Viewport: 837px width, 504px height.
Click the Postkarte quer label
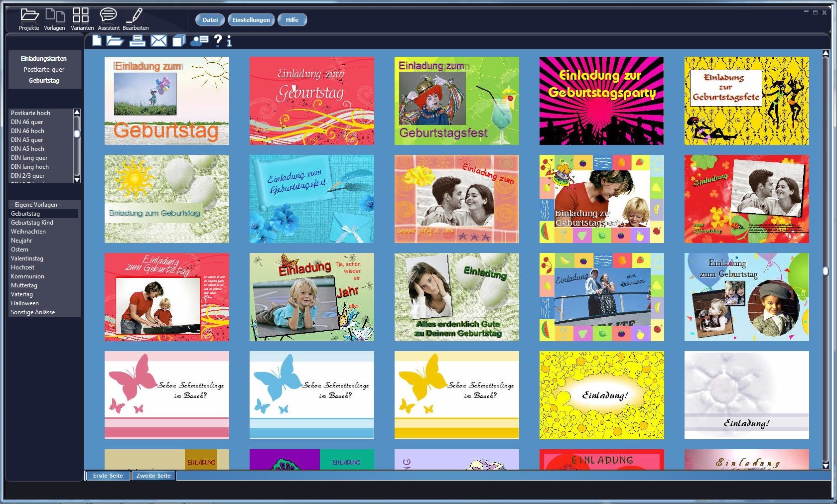44,70
